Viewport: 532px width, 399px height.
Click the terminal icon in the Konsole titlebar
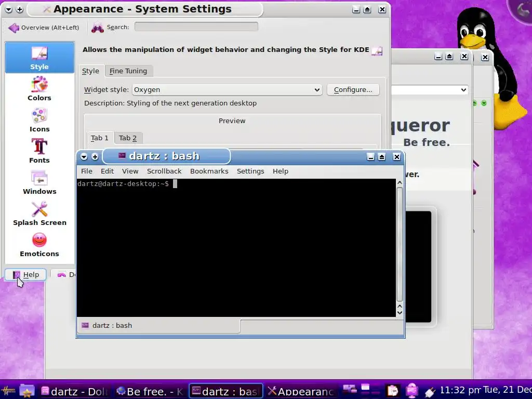point(122,155)
